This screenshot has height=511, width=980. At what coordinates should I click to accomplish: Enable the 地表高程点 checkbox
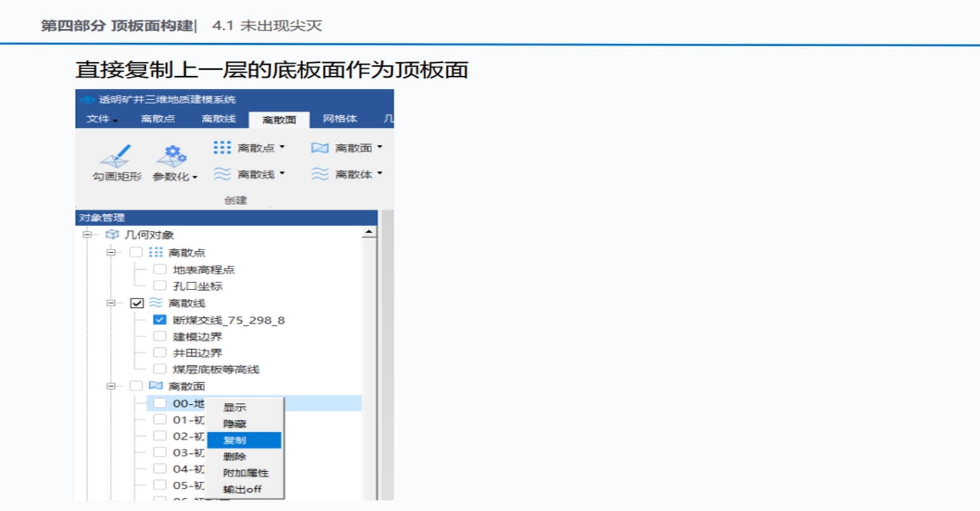coord(160,270)
